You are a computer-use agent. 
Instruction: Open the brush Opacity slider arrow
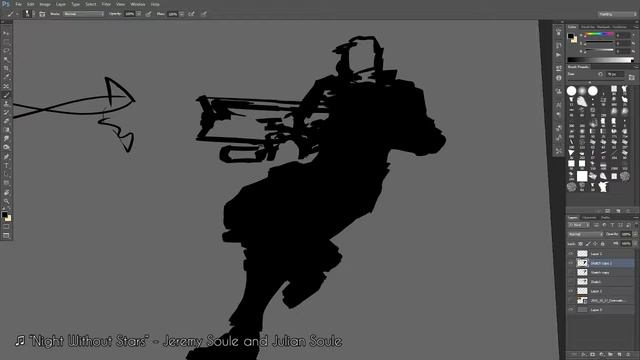(138, 14)
